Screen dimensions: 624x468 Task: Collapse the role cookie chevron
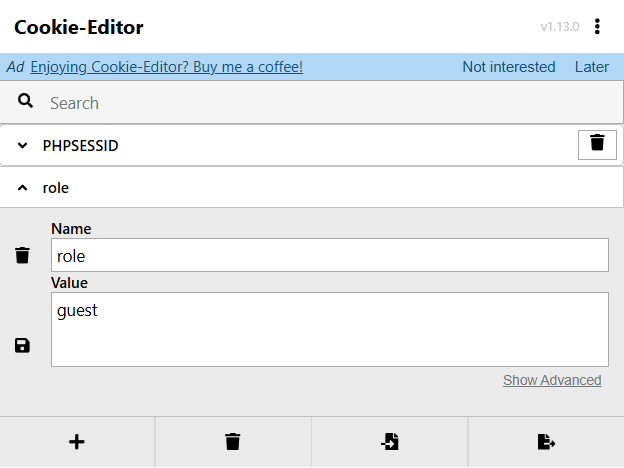[x=23, y=188]
